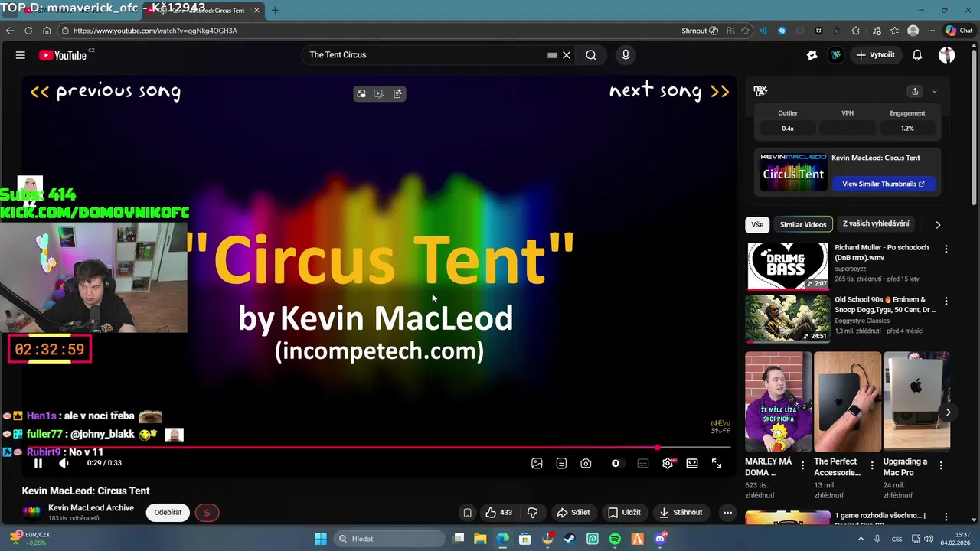Seek using the red progress bar
Viewport: 980px width, 551px height.
click(379, 448)
